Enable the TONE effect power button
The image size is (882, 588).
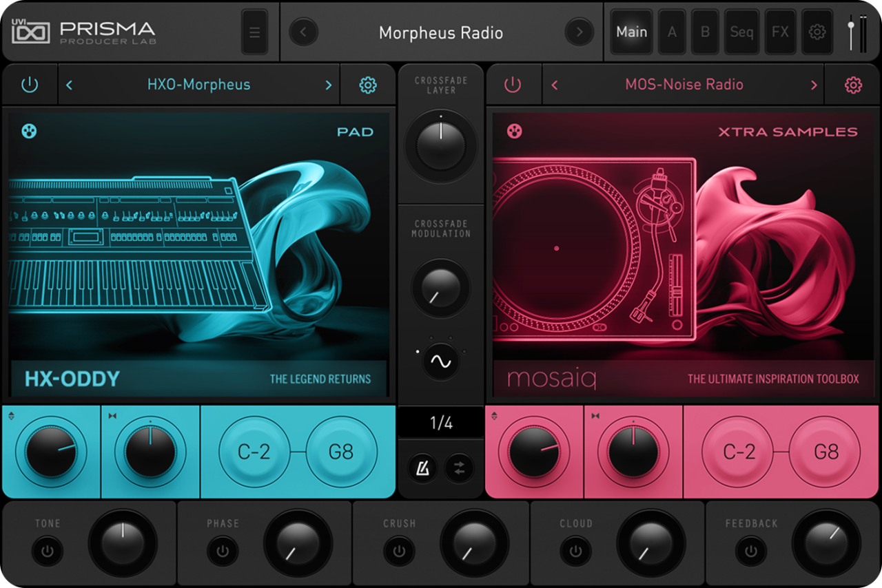48,552
